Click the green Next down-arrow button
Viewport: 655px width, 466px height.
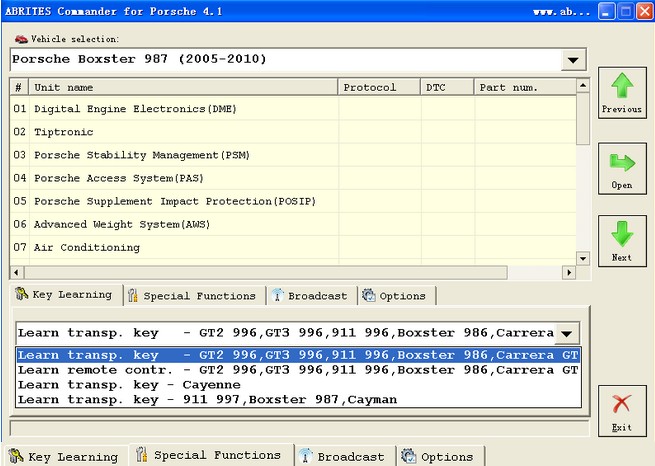pos(622,241)
